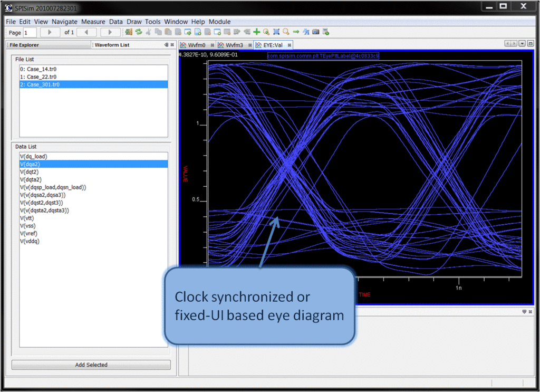The image size is (540, 392).
Task: Select V(vref) in Data List
Action: click(x=28, y=233)
